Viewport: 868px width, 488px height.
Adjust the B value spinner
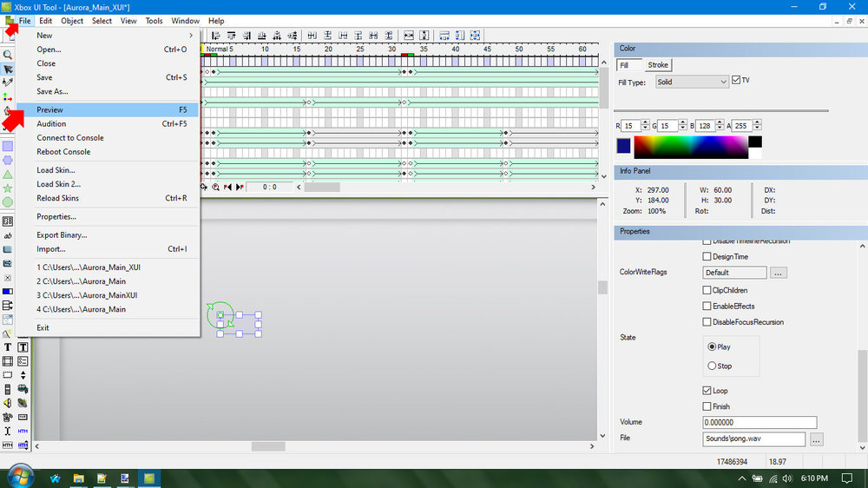tap(720, 126)
